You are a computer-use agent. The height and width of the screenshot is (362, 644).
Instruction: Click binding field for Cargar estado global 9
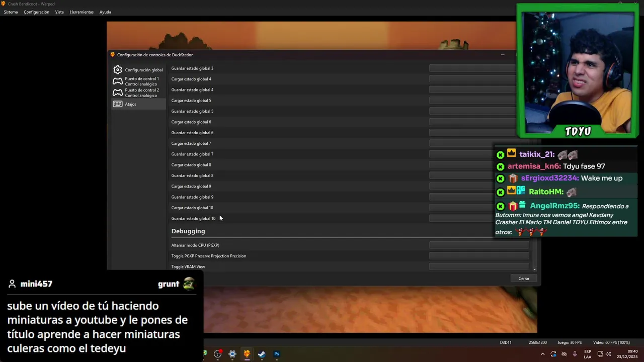tap(461, 186)
